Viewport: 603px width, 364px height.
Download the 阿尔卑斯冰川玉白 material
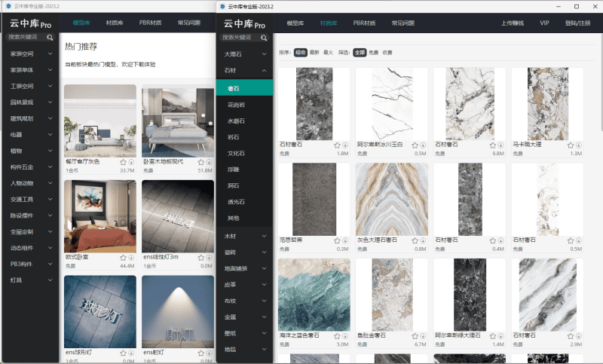[x=423, y=145]
